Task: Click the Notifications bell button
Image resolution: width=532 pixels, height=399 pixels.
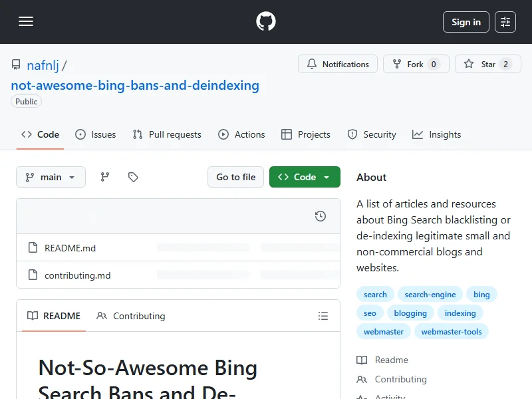Action: (338, 65)
